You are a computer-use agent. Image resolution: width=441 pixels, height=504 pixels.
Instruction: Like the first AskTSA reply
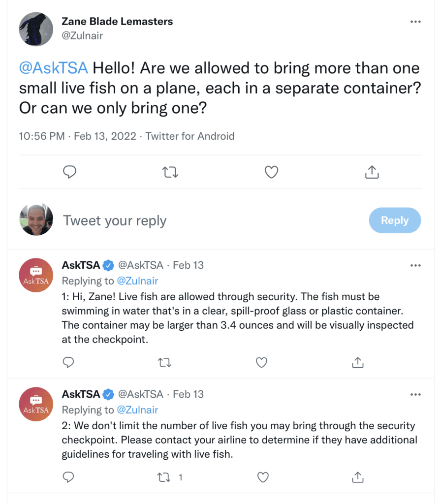[x=261, y=362]
